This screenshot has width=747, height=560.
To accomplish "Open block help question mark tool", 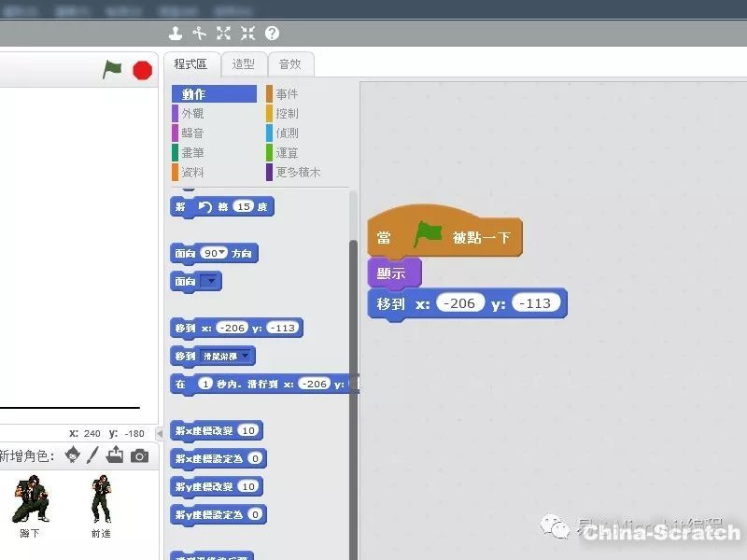I will (x=272, y=34).
